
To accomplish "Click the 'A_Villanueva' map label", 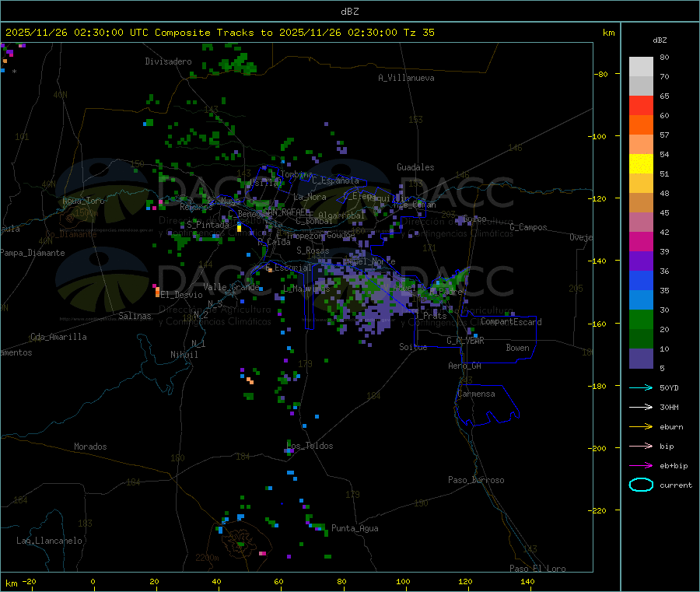I will pos(406,78).
